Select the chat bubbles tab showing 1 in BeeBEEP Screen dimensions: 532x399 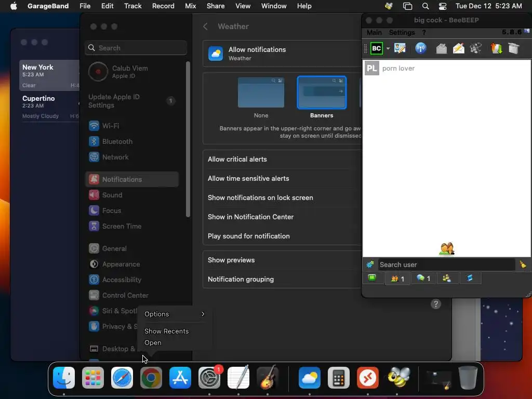423,278
